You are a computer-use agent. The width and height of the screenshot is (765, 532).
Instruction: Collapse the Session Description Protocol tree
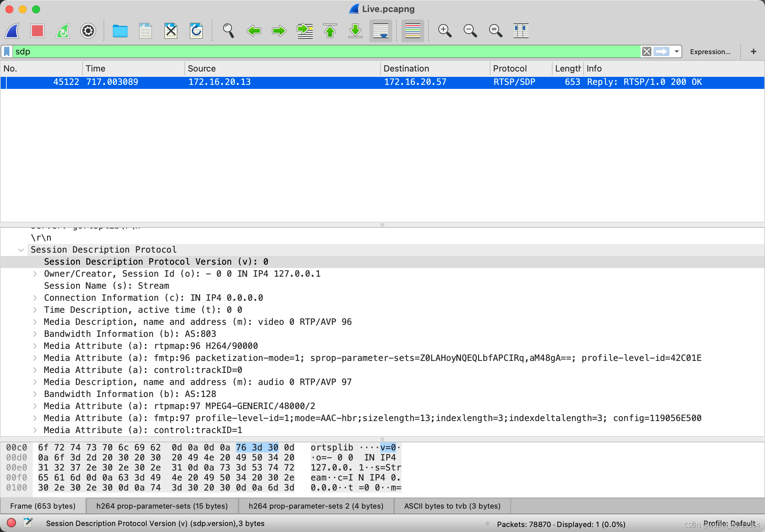(21, 250)
